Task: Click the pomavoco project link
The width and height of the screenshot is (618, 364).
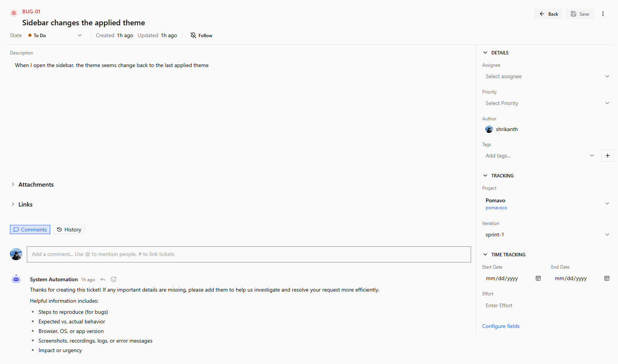Action: point(496,208)
